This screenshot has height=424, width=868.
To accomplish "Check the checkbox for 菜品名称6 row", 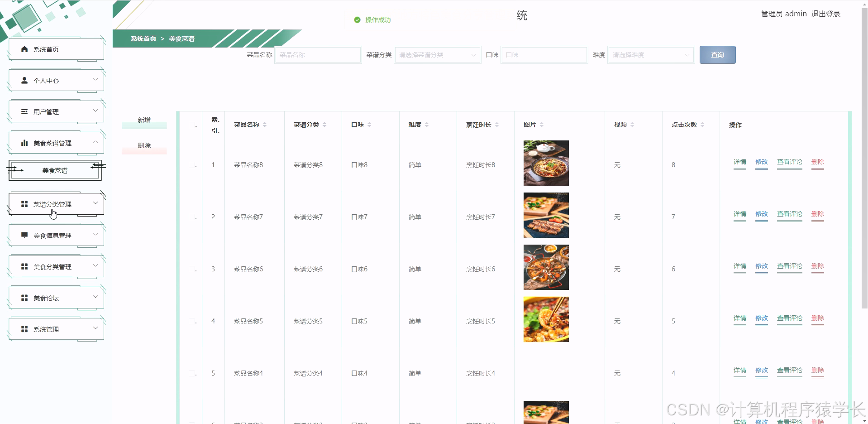I will [x=192, y=269].
